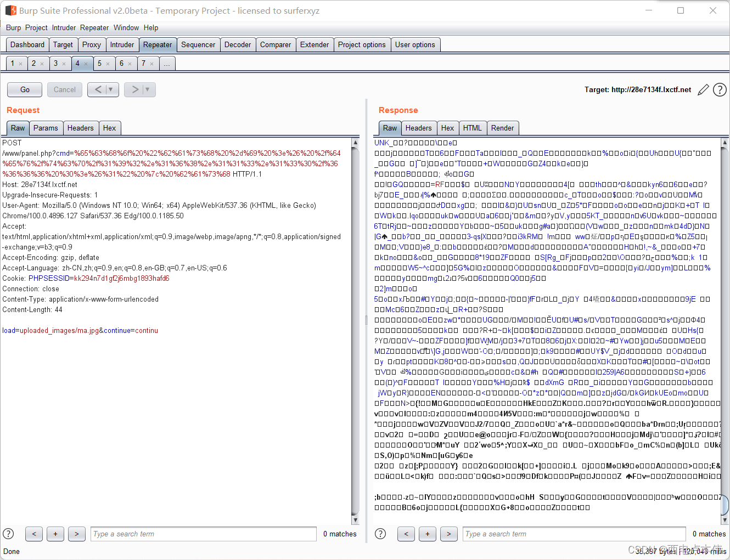This screenshot has height=560, width=730.
Task: Open the Project options tab
Action: [x=362, y=45]
